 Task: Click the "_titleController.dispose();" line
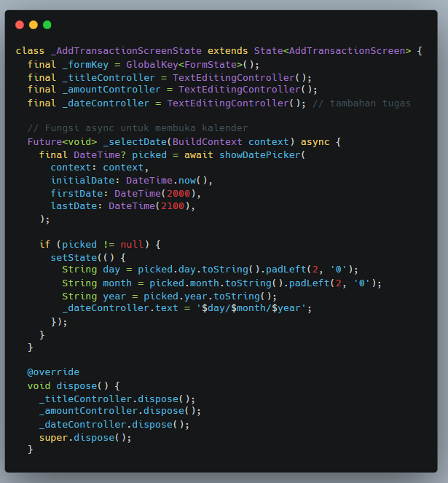[117, 399]
